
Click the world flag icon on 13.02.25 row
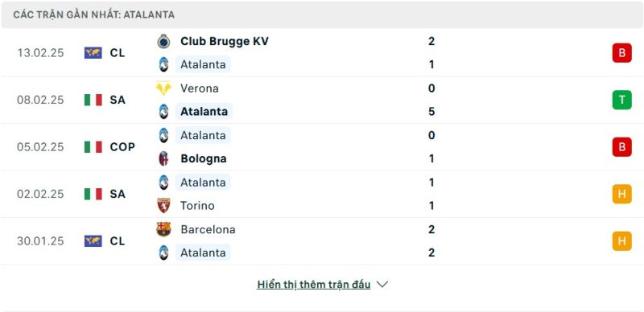click(x=93, y=53)
